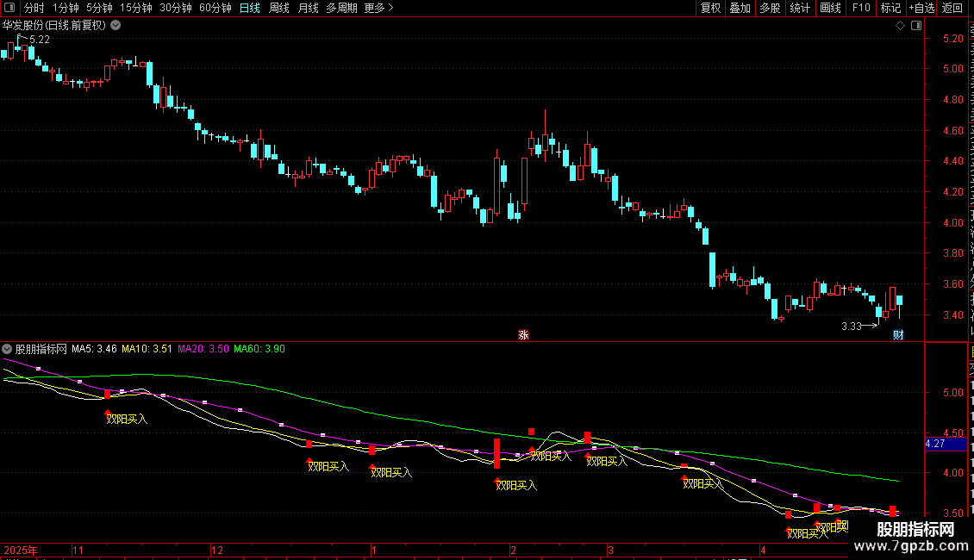Toggle the right side panel icon

click(x=916, y=26)
